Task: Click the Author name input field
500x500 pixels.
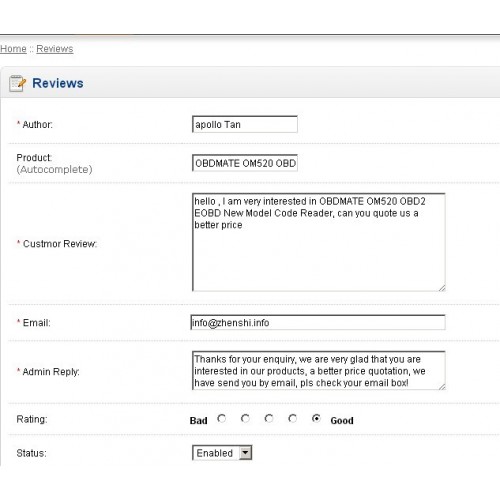Action: tap(245, 124)
